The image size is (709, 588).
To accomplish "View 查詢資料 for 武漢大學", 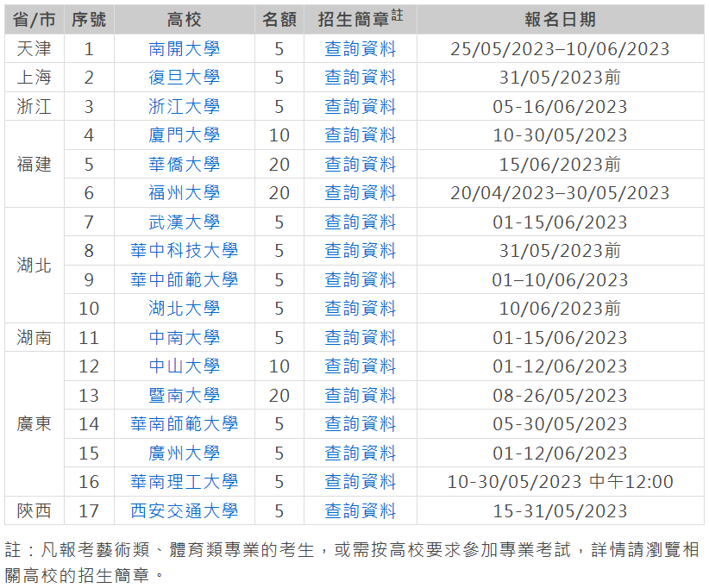I will [361, 222].
